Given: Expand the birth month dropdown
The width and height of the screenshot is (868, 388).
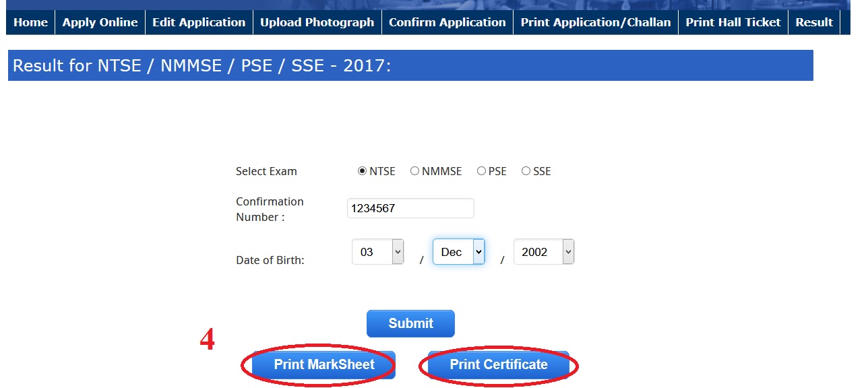Looking at the screenshot, I should coord(459,252).
